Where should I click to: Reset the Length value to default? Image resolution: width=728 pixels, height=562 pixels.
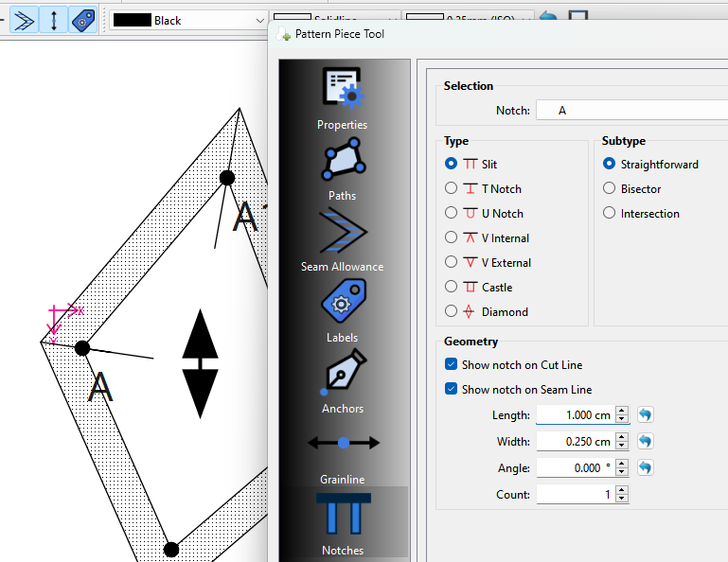(645, 415)
